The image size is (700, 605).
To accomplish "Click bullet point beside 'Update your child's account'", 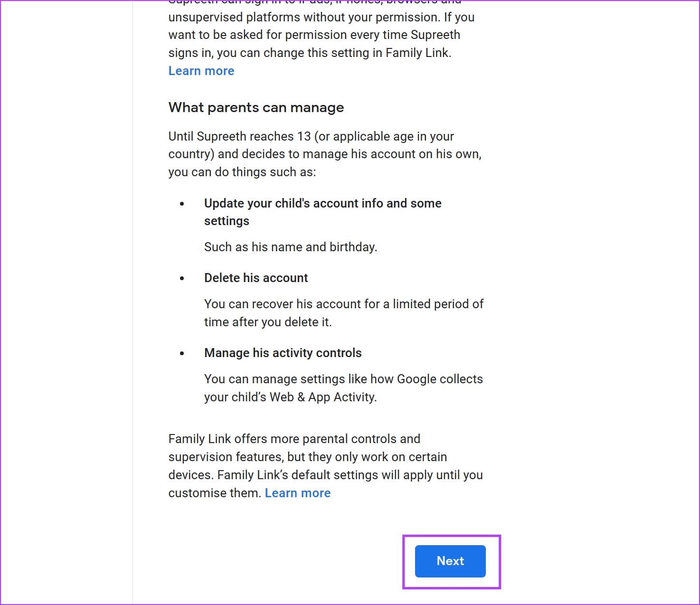I will [182, 204].
